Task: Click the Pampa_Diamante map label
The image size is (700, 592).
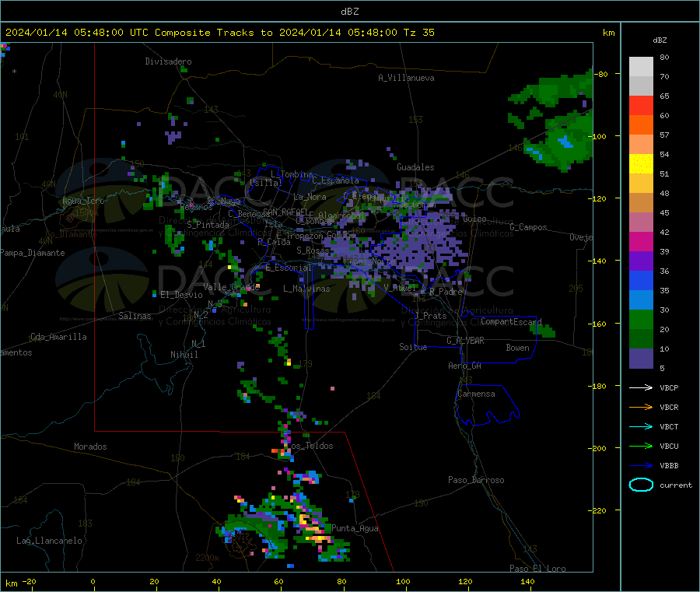Action: (33, 253)
